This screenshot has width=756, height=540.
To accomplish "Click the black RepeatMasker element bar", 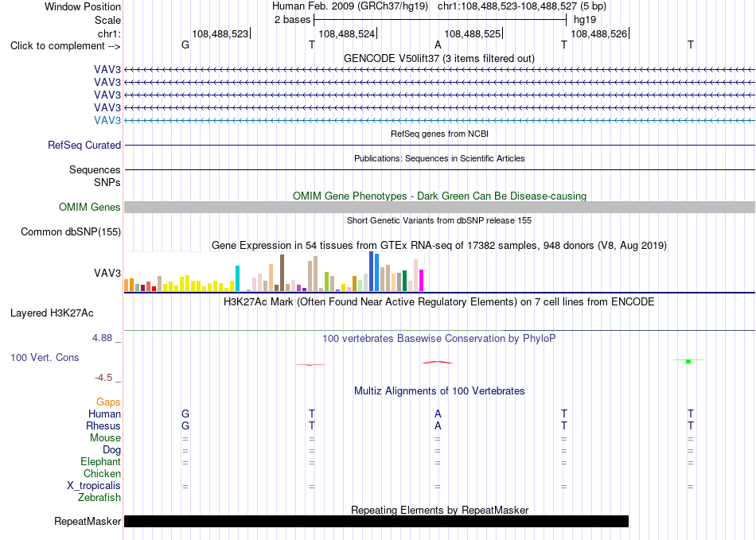I will (x=376, y=521).
